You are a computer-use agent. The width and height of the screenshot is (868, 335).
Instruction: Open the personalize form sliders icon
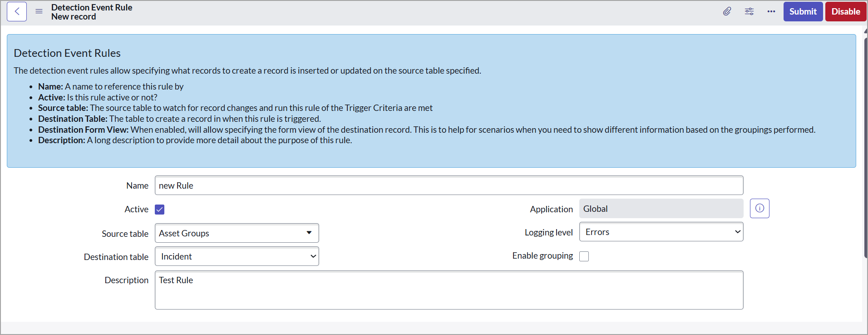click(x=749, y=12)
